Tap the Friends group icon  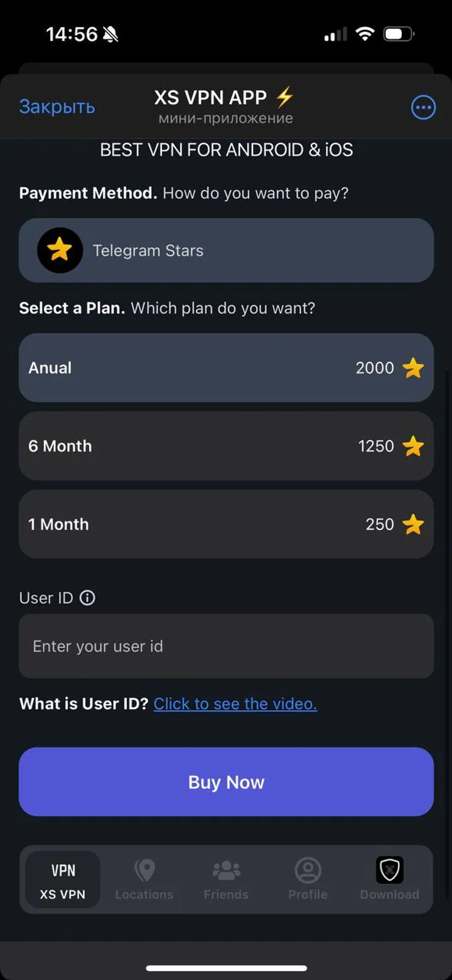(226, 871)
